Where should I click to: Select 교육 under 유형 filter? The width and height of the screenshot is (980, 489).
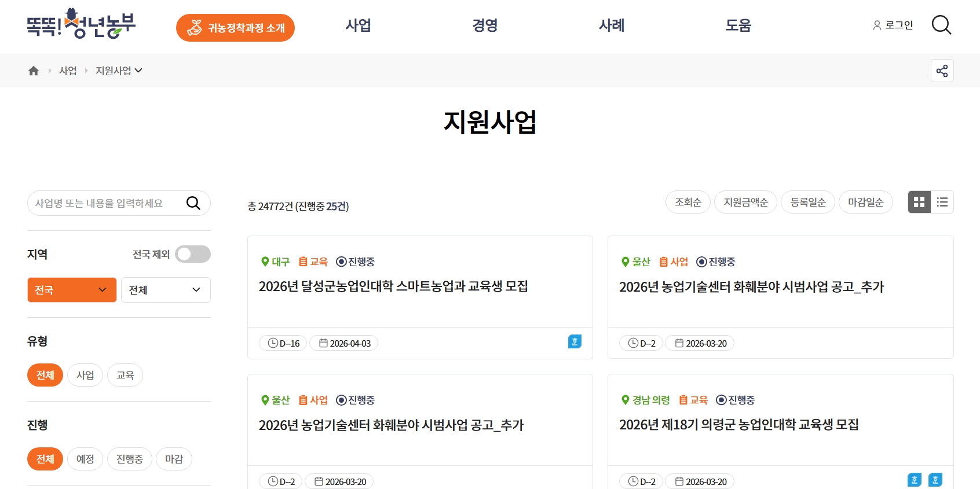point(125,375)
